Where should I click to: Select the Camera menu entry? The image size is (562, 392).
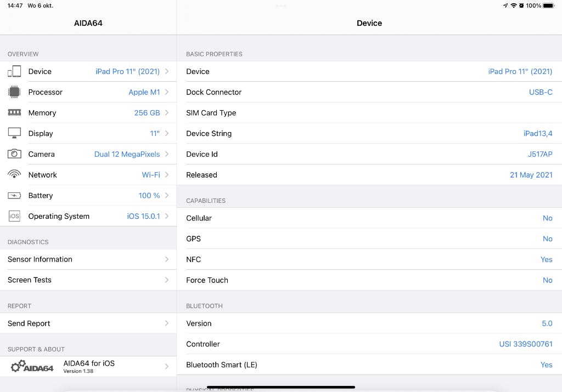click(88, 154)
